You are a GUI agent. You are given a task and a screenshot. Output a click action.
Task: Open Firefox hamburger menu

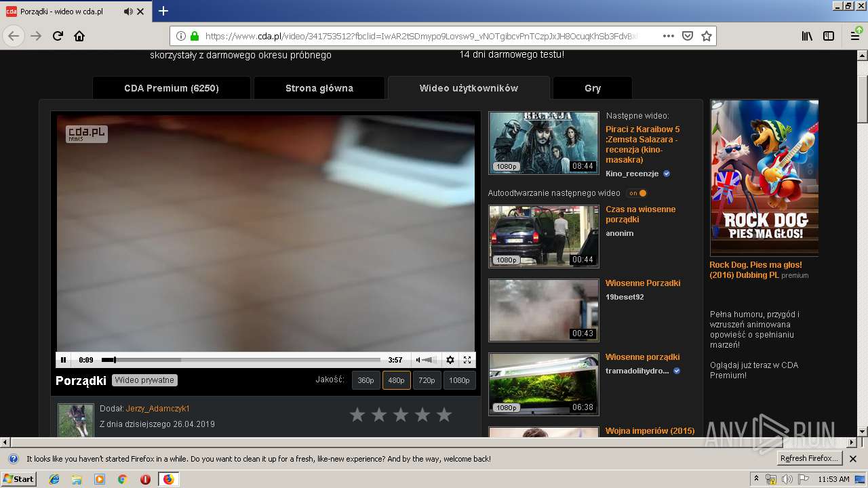[x=855, y=36]
